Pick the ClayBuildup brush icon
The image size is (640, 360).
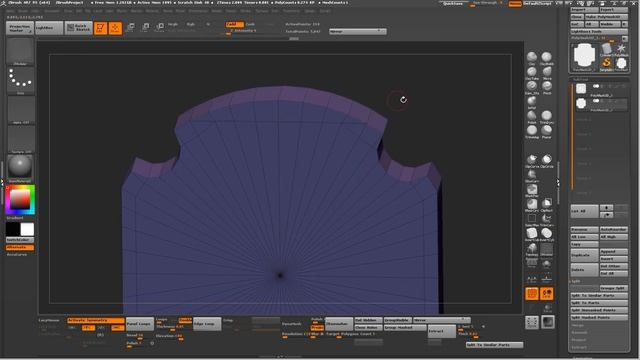547,57
